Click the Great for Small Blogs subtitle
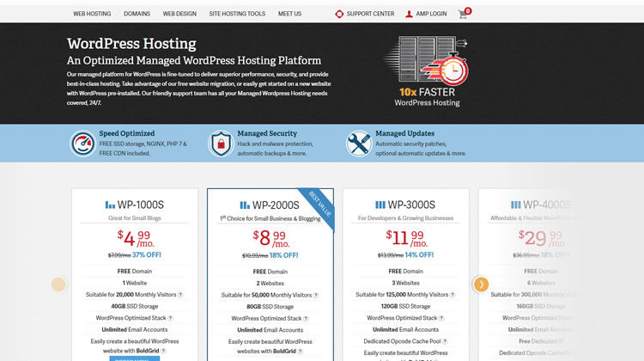The width and height of the screenshot is (644, 361). click(134, 218)
